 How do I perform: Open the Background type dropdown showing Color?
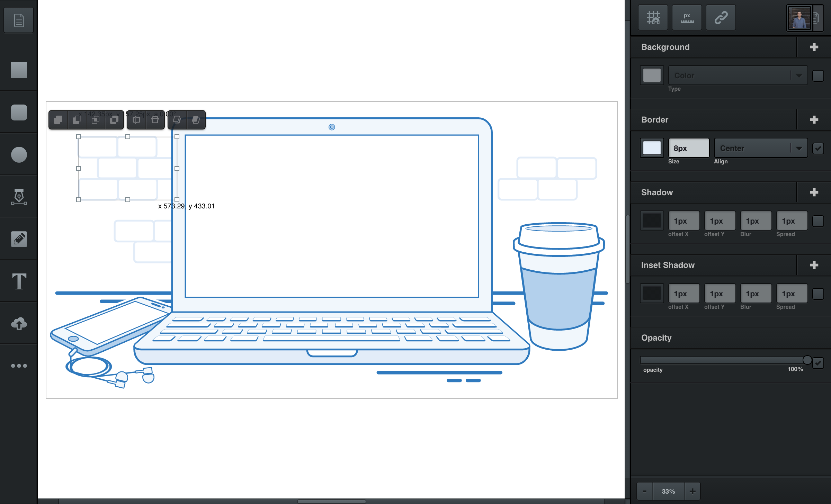pyautogui.click(x=738, y=75)
